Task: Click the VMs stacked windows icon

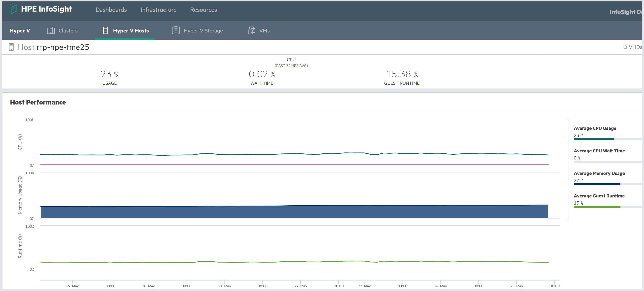Action: 252,30
